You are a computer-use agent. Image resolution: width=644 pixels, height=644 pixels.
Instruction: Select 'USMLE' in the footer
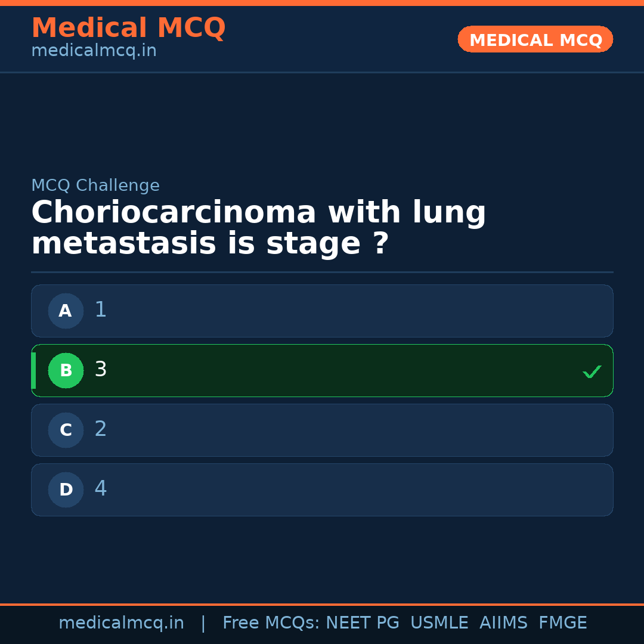pyautogui.click(x=439, y=623)
